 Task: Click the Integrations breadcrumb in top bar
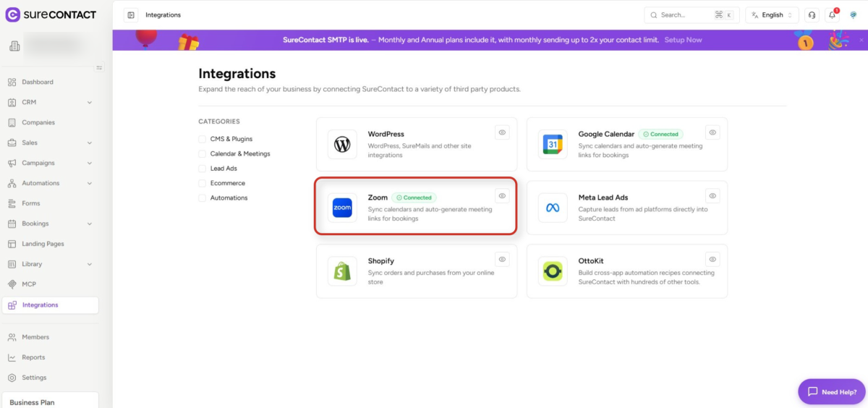[163, 14]
